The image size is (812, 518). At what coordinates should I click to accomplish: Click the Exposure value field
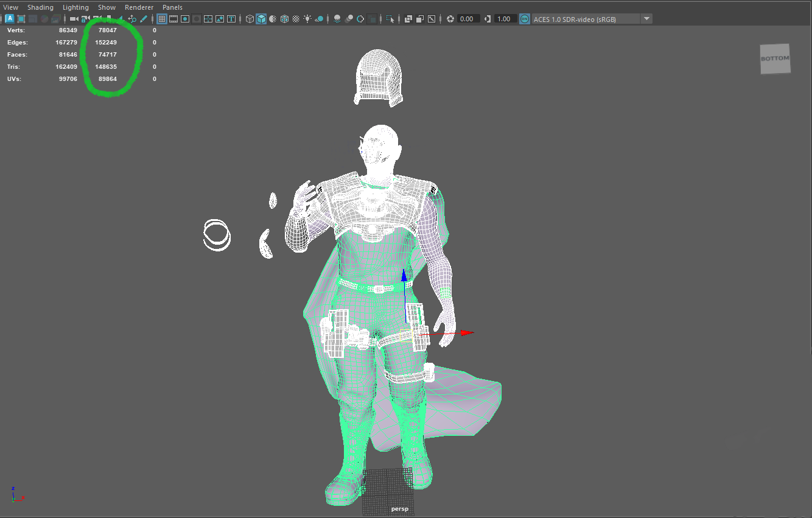point(467,19)
